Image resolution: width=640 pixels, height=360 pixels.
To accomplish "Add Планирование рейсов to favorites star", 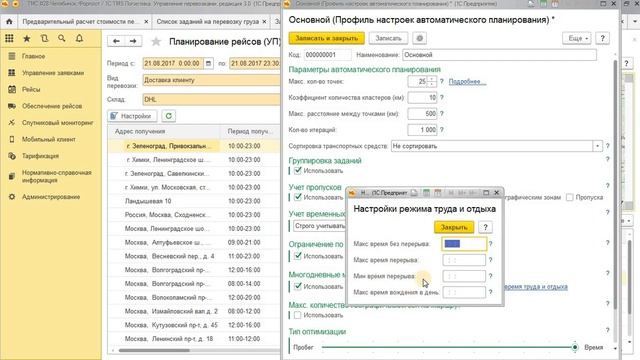I will [x=156, y=42].
